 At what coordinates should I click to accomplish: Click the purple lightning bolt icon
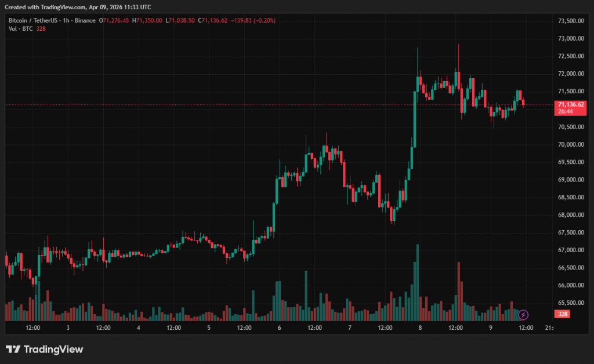[x=523, y=315]
